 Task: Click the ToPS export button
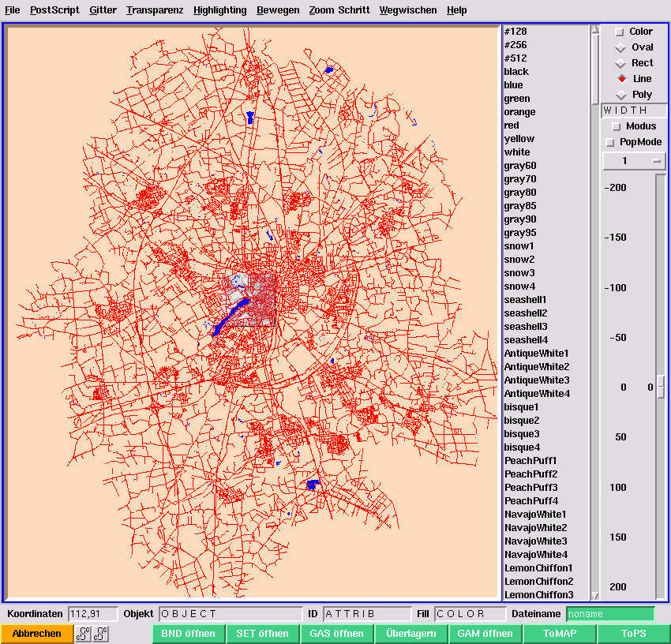point(633,634)
